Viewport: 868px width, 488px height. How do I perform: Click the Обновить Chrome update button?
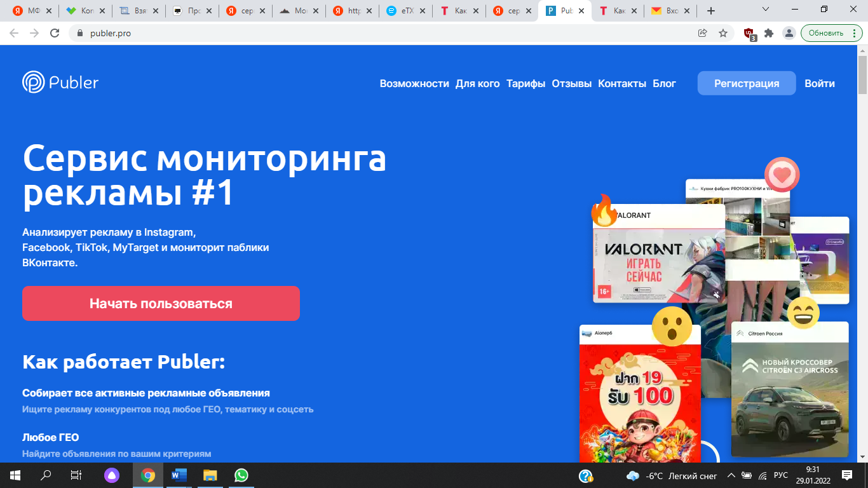[831, 33]
